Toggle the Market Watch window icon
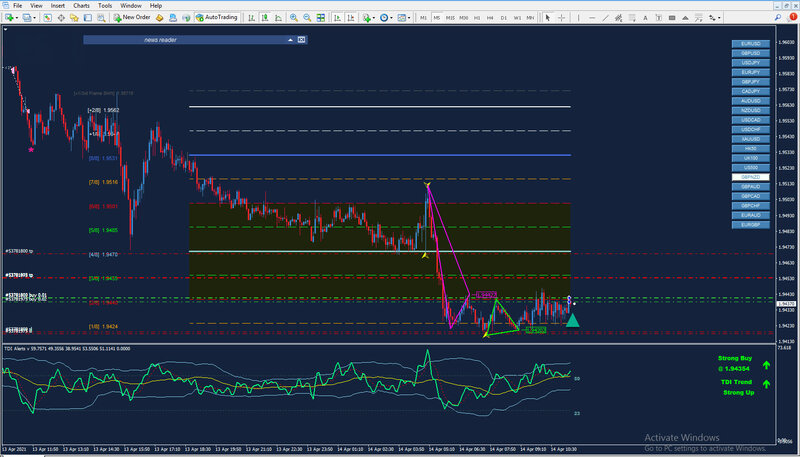 (47, 18)
